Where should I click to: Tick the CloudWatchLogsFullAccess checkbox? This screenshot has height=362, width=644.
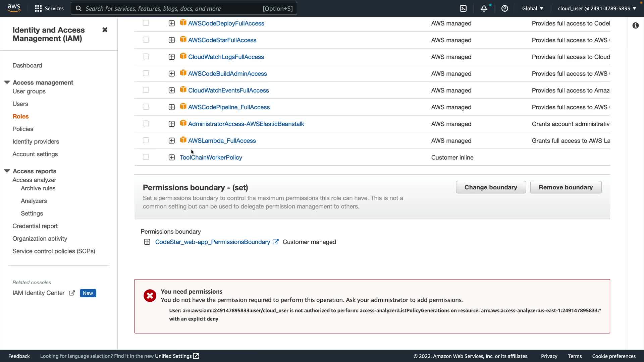[x=146, y=57]
